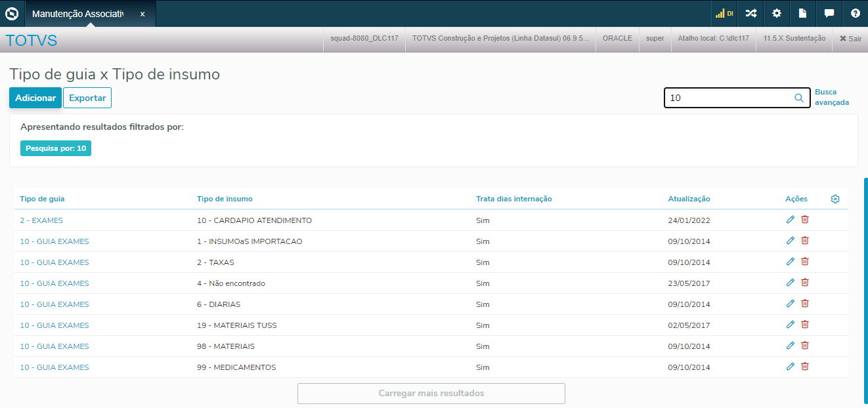Click the 11.5.X Sustentação info item
The image size is (868, 408).
(794, 39)
